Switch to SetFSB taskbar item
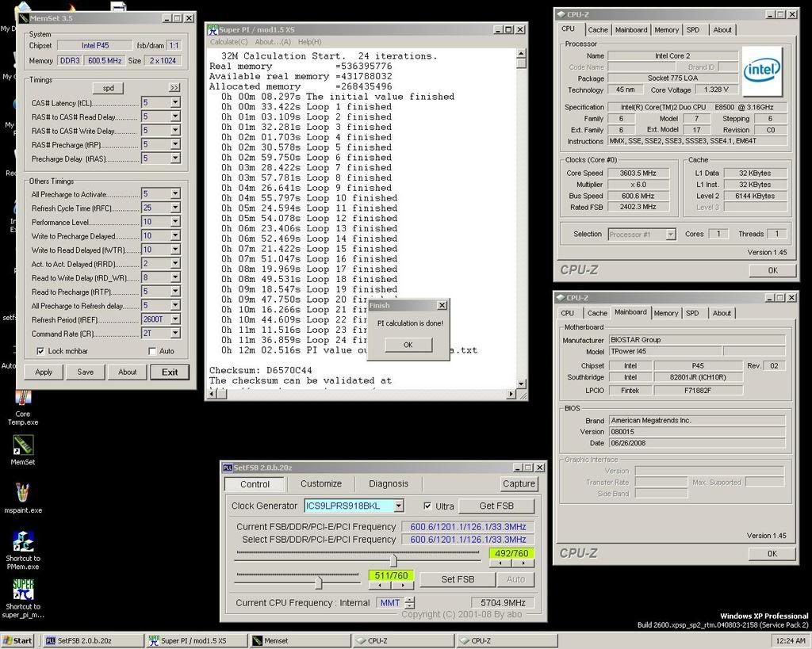Screen dimensions: 812x649 pyautogui.click(x=92, y=640)
